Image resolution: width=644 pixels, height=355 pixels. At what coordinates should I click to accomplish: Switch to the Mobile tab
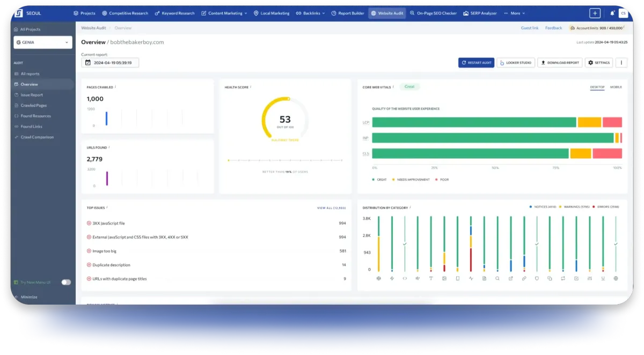(616, 87)
